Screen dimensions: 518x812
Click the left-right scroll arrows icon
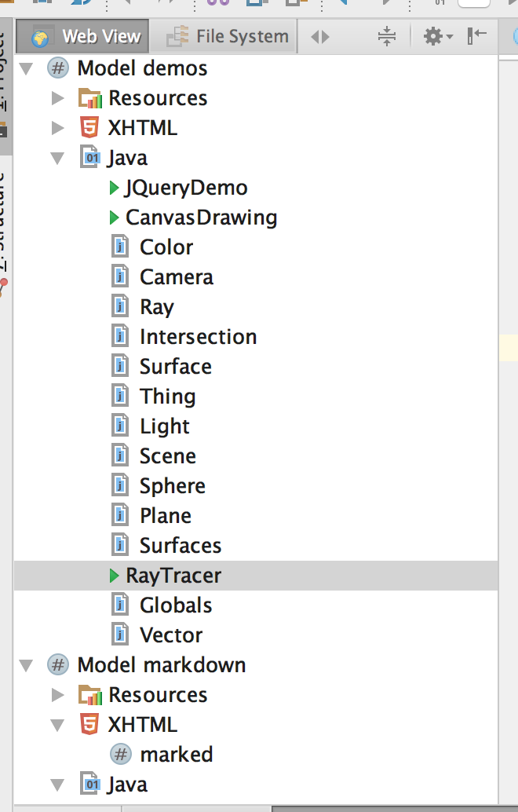click(320, 36)
